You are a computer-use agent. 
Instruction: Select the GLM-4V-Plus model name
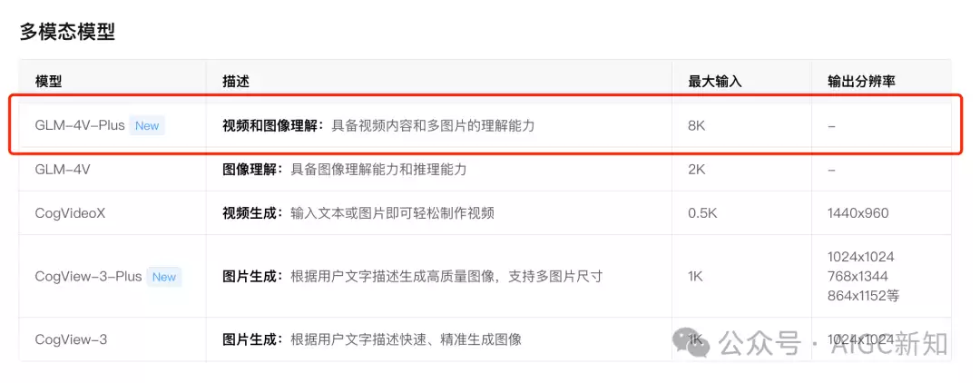pyautogui.click(x=80, y=125)
